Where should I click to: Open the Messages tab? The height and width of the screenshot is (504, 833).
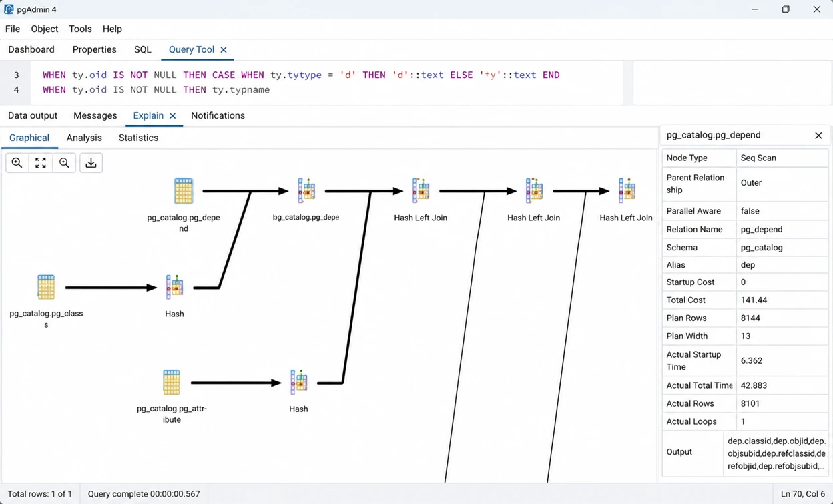coord(95,115)
